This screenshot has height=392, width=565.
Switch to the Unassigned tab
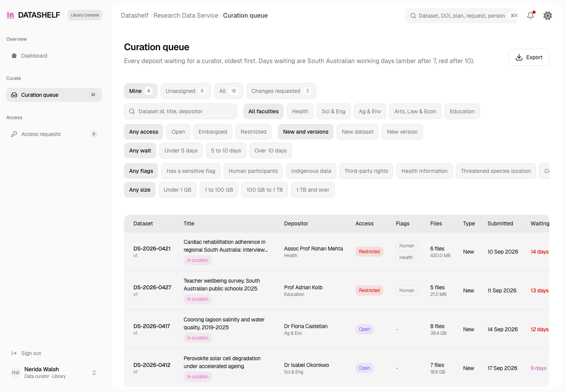pos(186,91)
